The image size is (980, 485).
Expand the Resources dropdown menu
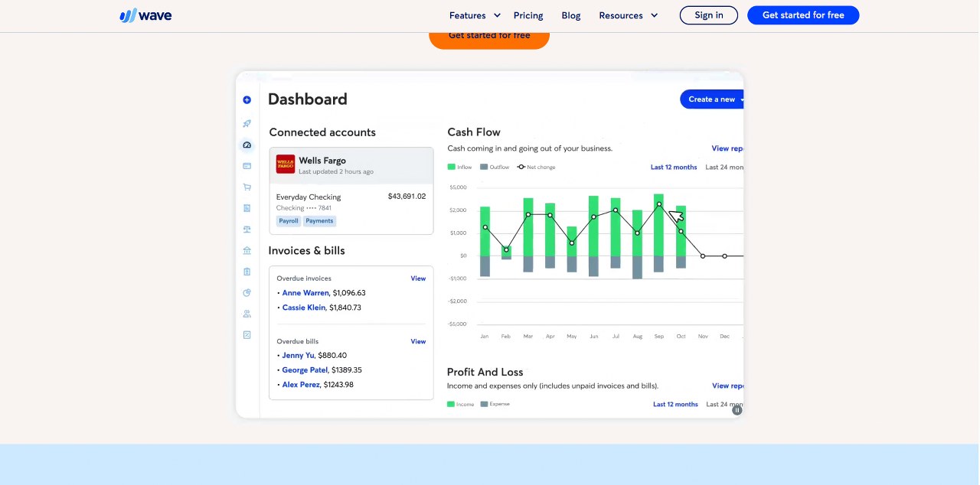(628, 15)
